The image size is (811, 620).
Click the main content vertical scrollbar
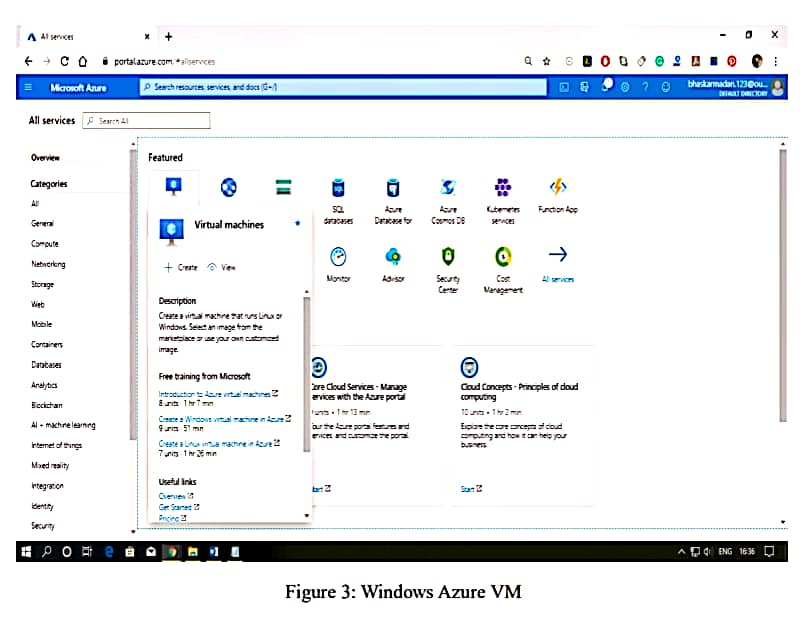tap(783, 285)
